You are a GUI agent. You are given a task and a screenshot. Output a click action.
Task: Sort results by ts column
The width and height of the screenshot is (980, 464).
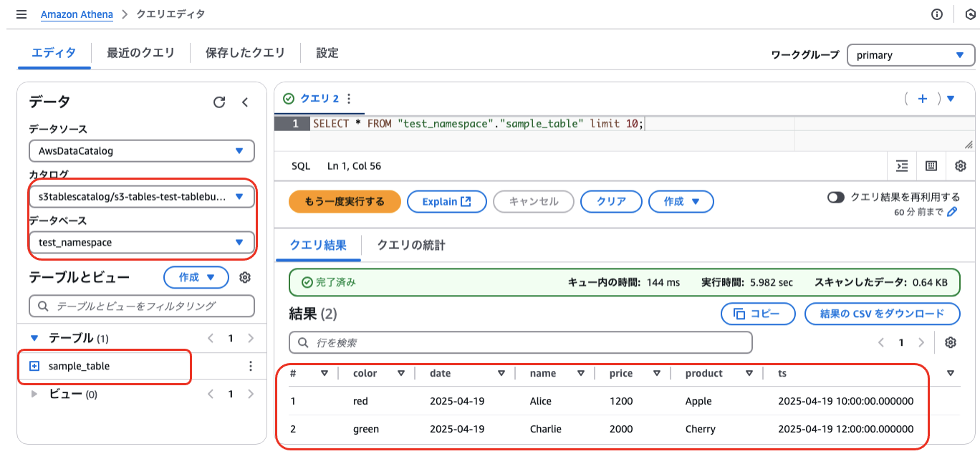(x=951, y=373)
